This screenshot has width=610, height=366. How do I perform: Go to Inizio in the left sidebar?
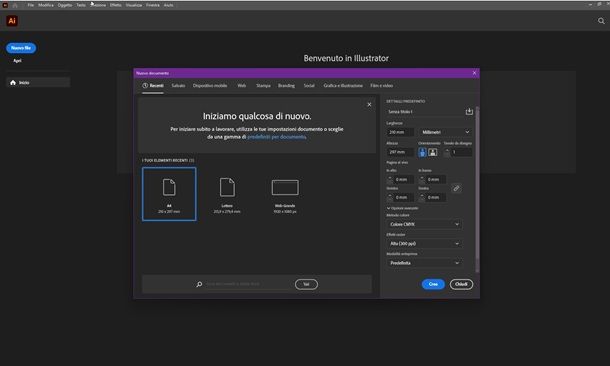click(x=38, y=82)
